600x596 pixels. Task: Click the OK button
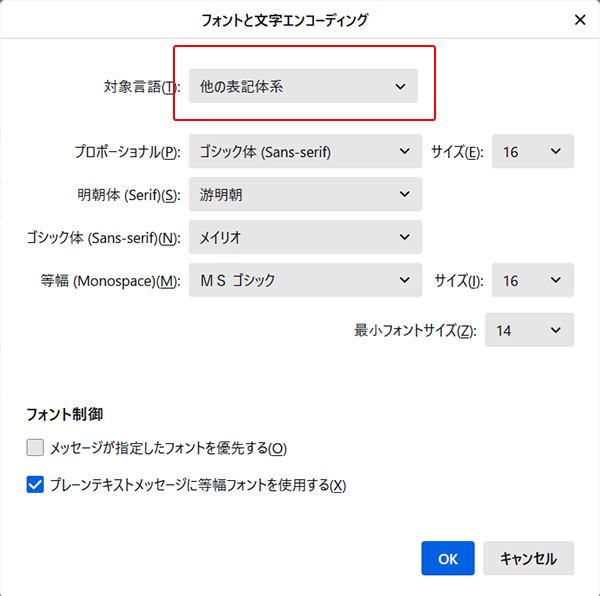(448, 558)
